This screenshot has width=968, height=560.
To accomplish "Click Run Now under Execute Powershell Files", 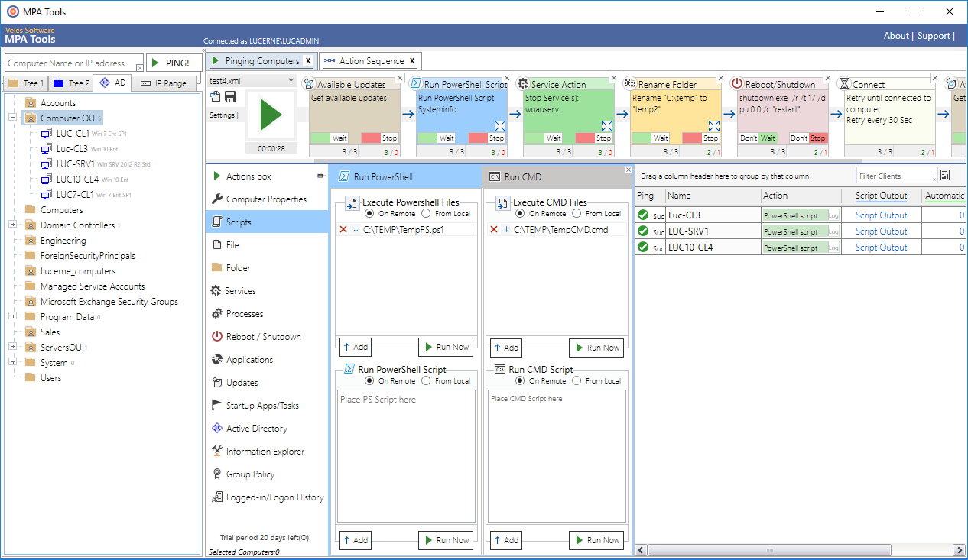I will coord(446,347).
